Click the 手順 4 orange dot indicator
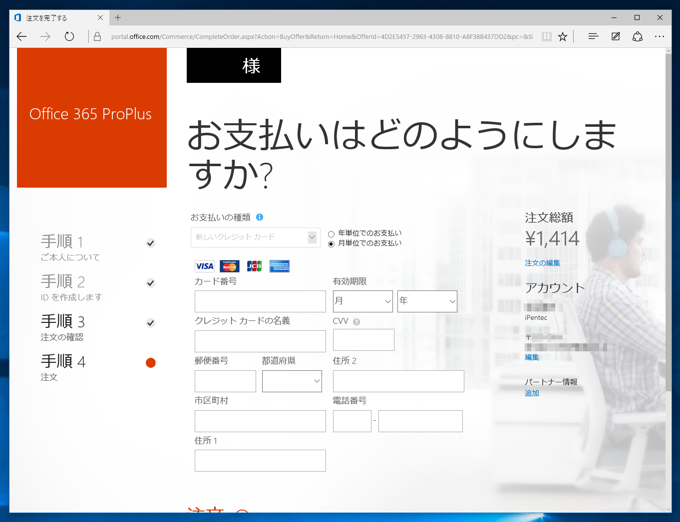680x522 pixels. click(150, 362)
